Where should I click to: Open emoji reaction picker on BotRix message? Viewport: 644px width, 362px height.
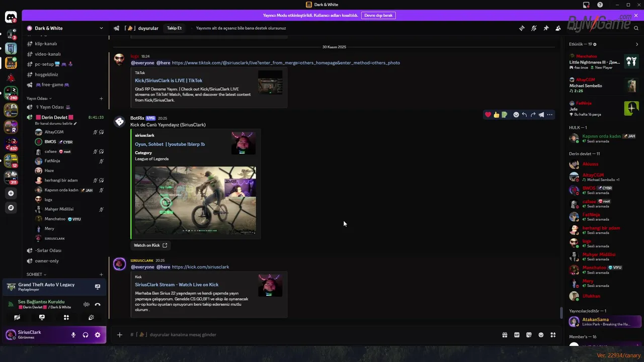tap(516, 115)
